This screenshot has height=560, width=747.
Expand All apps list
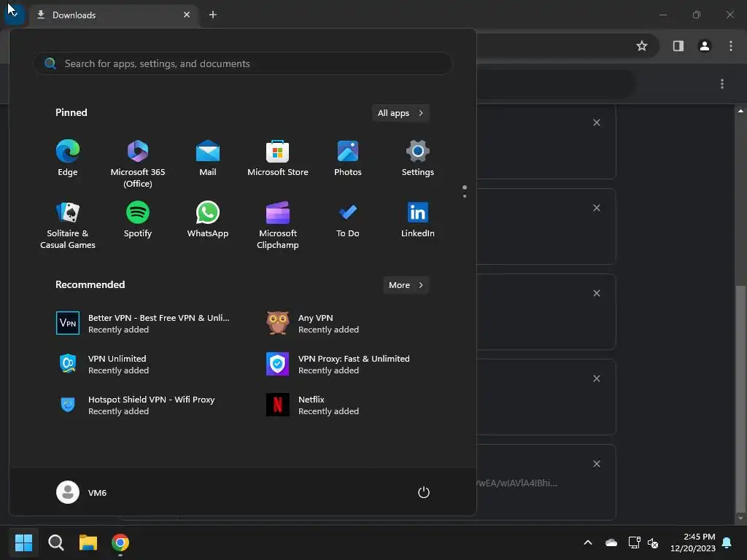tap(400, 113)
